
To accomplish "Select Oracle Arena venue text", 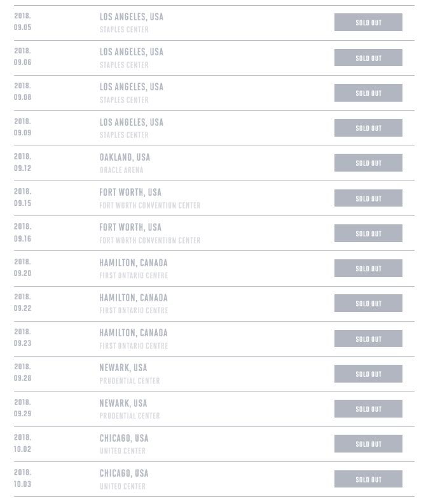I will pos(121,170).
